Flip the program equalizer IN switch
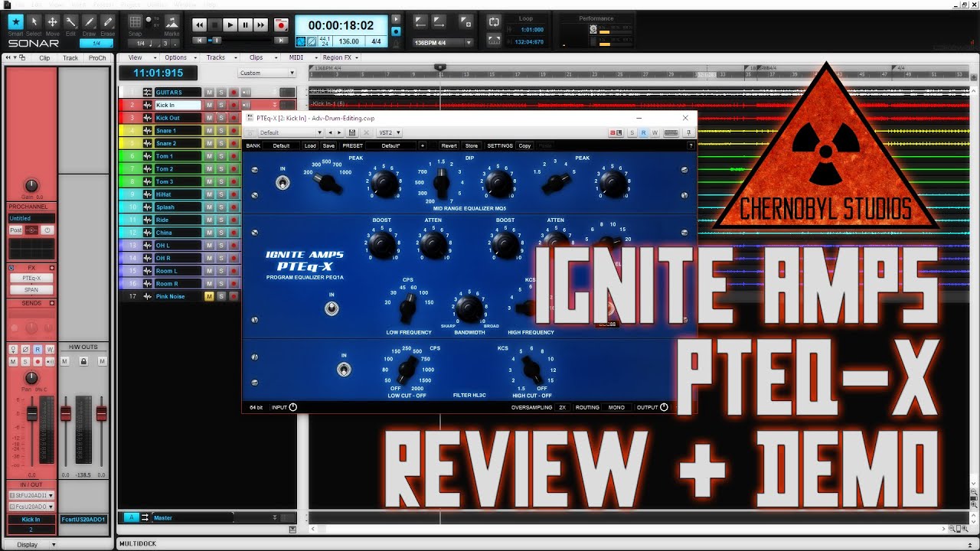The width and height of the screenshot is (980, 551). click(332, 308)
